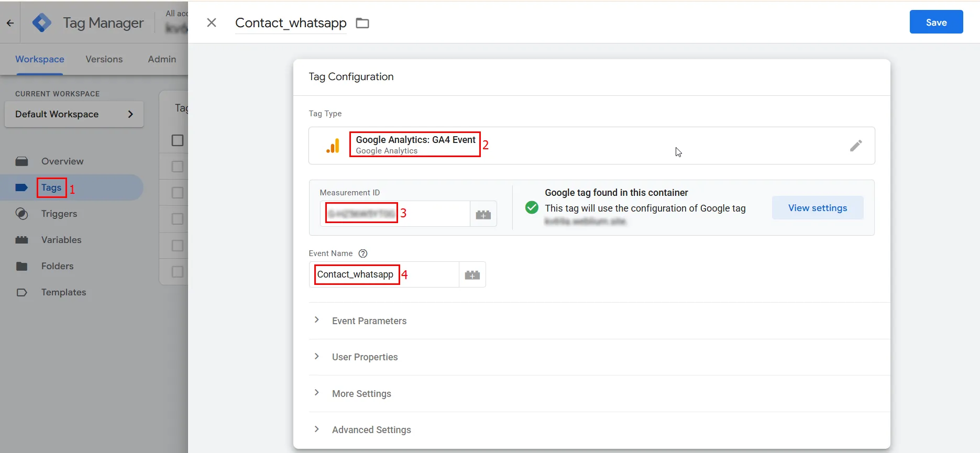Click the Measurement ID input field

click(x=395, y=214)
